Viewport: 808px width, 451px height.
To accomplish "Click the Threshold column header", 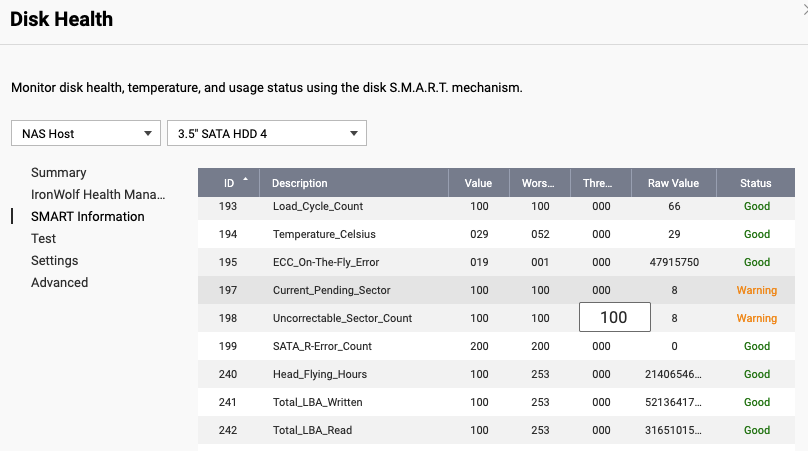I will pyautogui.click(x=600, y=183).
